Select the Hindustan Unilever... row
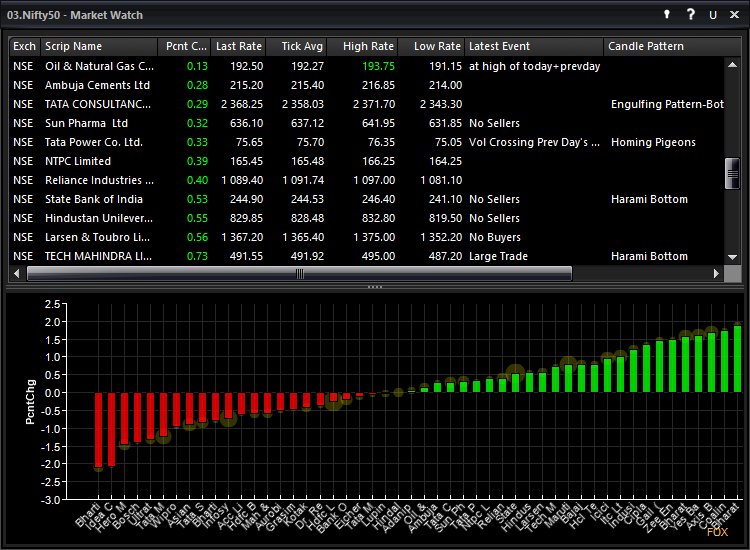This screenshot has width=750, height=550. coord(366,219)
